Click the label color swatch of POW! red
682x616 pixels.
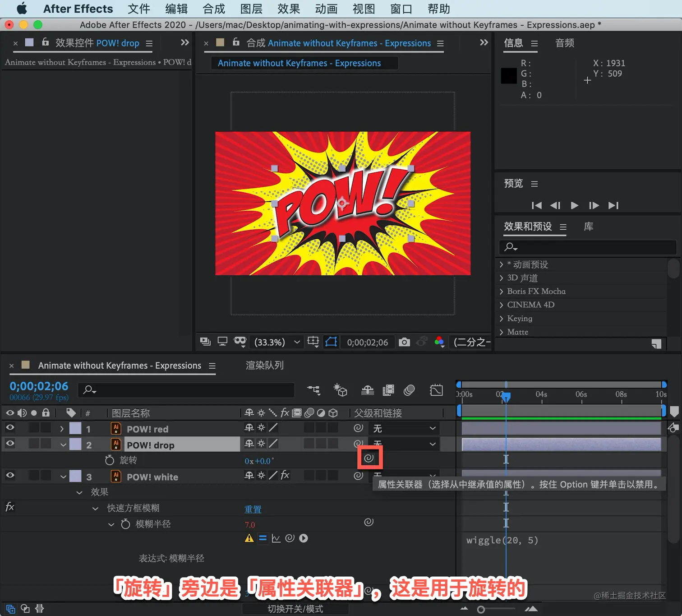coord(75,428)
